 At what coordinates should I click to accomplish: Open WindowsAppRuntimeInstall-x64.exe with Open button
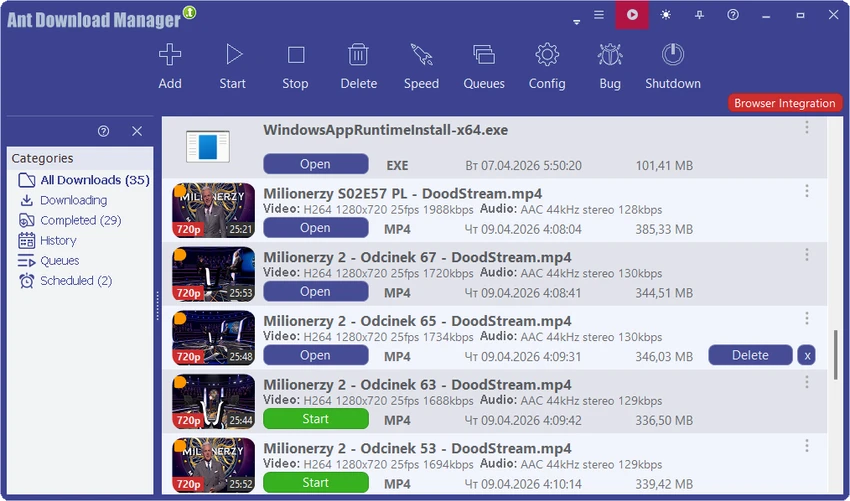coord(315,164)
